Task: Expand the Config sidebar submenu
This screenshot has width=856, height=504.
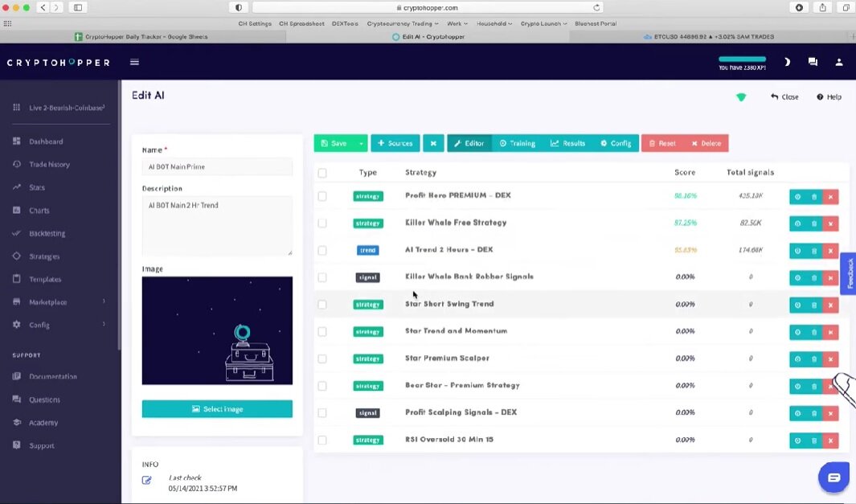Action: pyautogui.click(x=104, y=325)
